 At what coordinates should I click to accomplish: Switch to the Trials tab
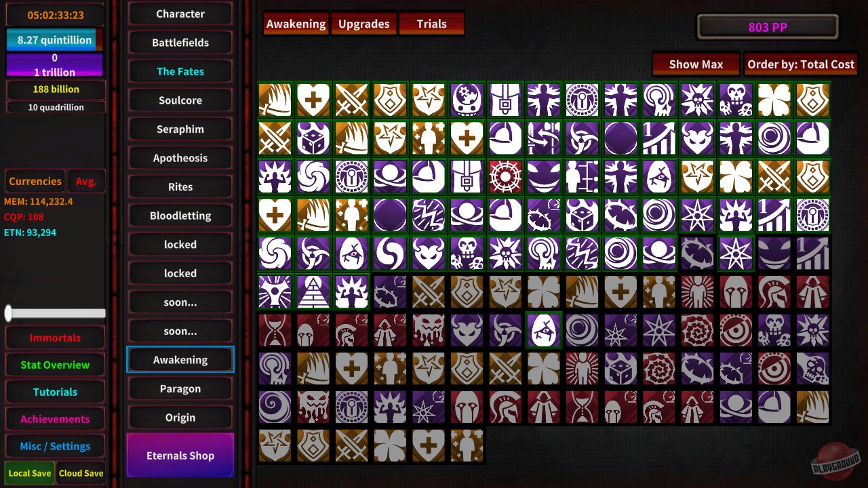pos(432,24)
